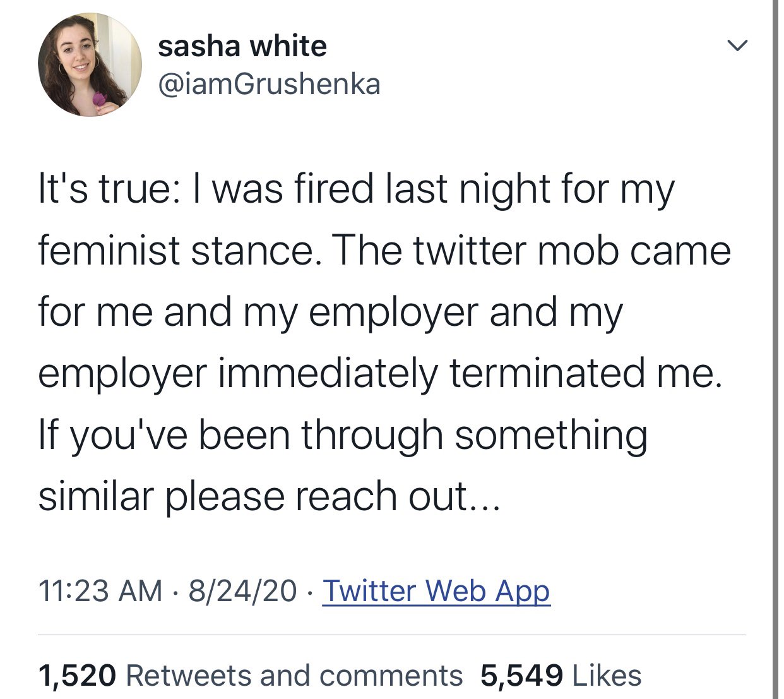Click the words "immediately terminated me"
This screenshot has width=784, height=699.
tap(469, 373)
